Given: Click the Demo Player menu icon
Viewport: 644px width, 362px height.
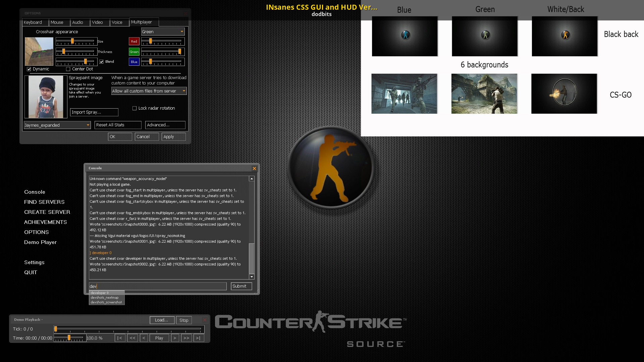Looking at the screenshot, I should coord(40,242).
